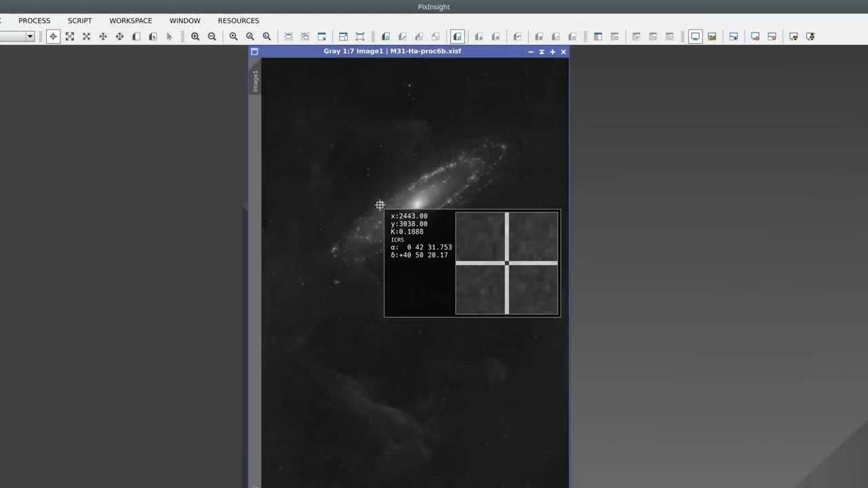This screenshot has height=488, width=868.
Task: Click the golden image icon beside the monitor icon
Action: pyautogui.click(x=712, y=37)
